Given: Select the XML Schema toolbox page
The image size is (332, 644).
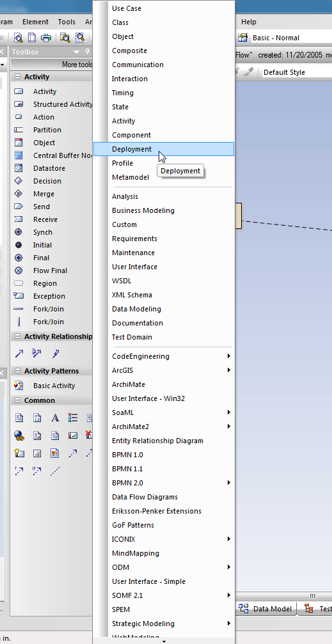Looking at the screenshot, I should point(164,295).
